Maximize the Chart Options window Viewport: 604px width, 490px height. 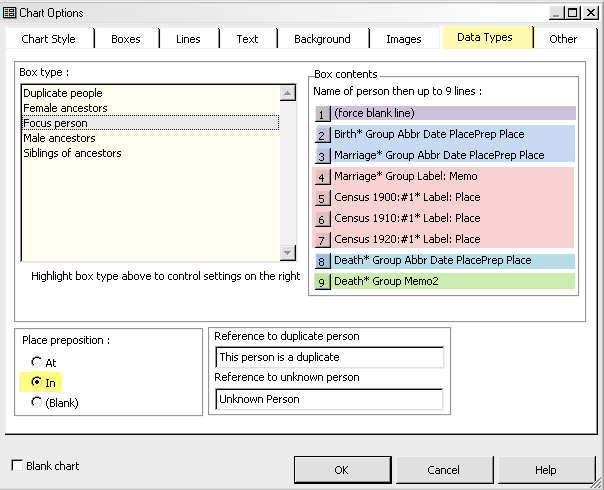[573, 13]
